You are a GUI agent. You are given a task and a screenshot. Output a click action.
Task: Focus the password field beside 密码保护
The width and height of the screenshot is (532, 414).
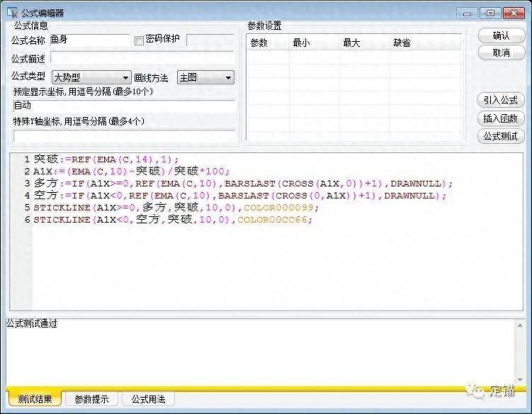(x=210, y=40)
